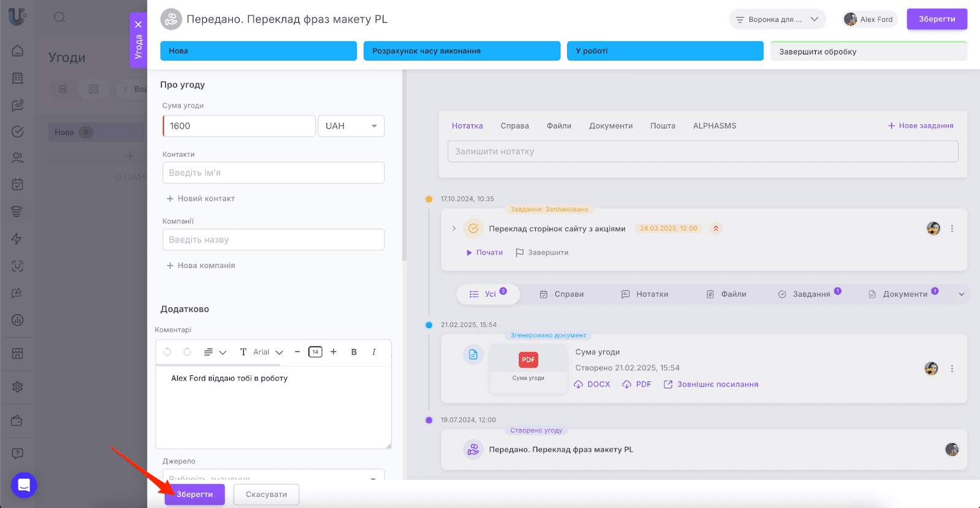This screenshot has height=508, width=980.
Task: Expand the task details chevron
Action: pyautogui.click(x=454, y=228)
